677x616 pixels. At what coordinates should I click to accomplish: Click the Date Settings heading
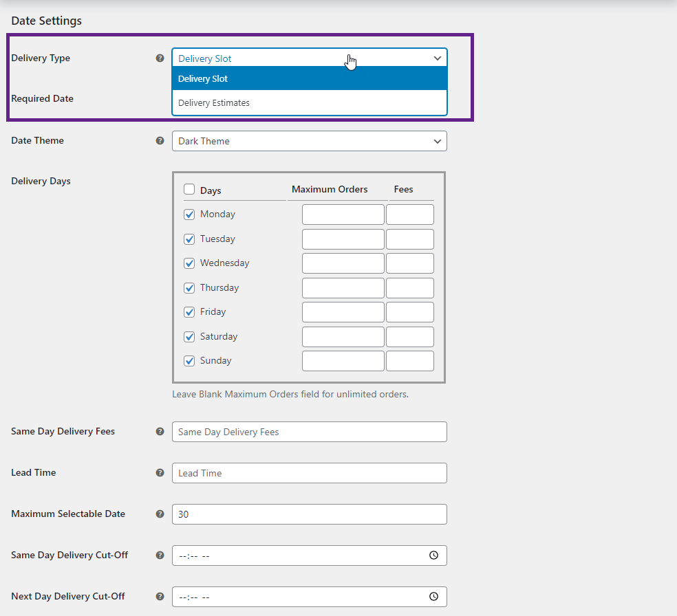pyautogui.click(x=46, y=21)
